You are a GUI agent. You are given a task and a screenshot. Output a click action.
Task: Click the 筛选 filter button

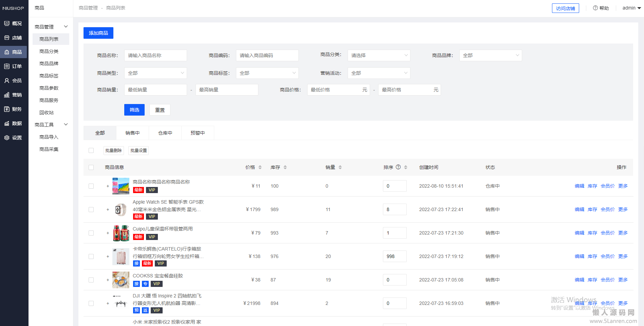point(134,110)
